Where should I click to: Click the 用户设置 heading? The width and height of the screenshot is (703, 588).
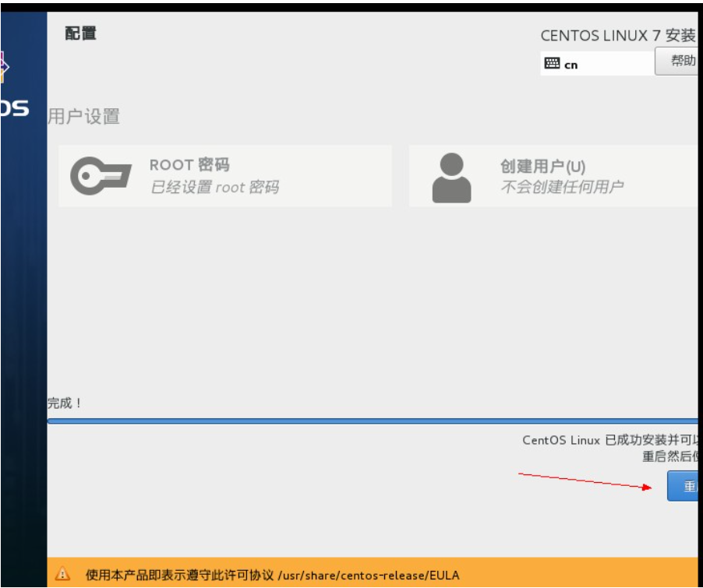click(84, 117)
